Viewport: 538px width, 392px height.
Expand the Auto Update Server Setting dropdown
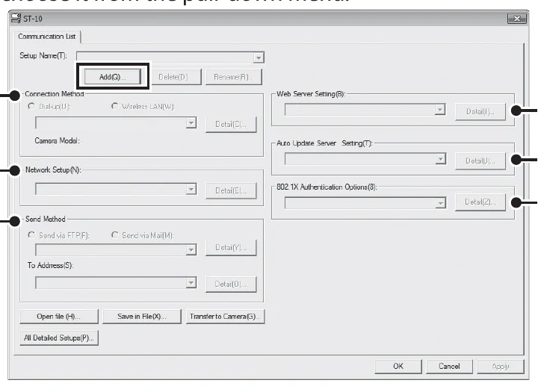click(x=440, y=159)
